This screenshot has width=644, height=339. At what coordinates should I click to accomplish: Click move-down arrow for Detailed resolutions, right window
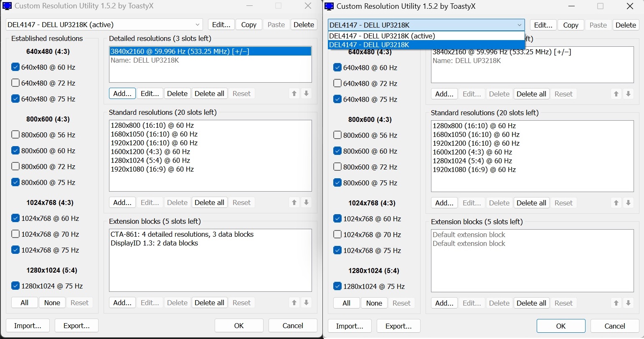click(x=628, y=94)
